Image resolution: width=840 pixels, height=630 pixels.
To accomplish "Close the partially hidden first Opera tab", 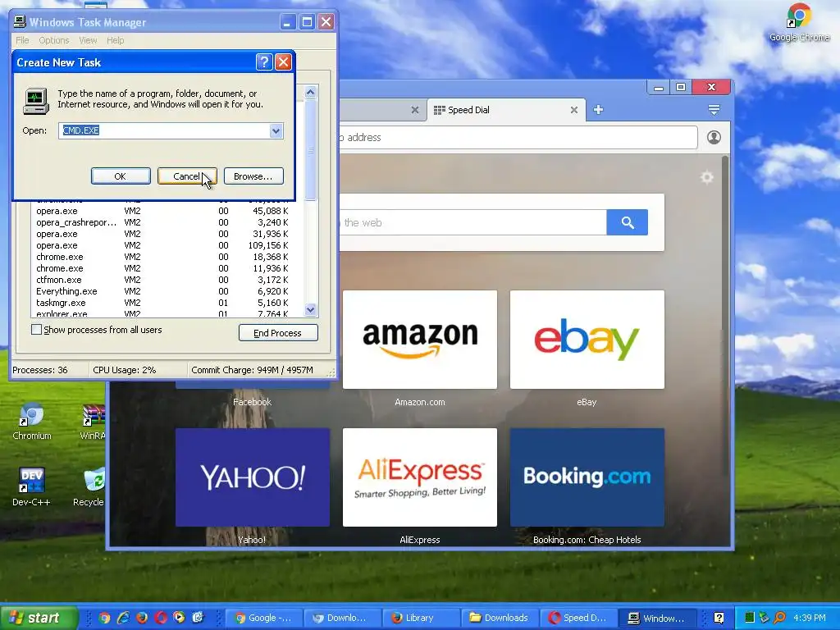I will tap(414, 110).
